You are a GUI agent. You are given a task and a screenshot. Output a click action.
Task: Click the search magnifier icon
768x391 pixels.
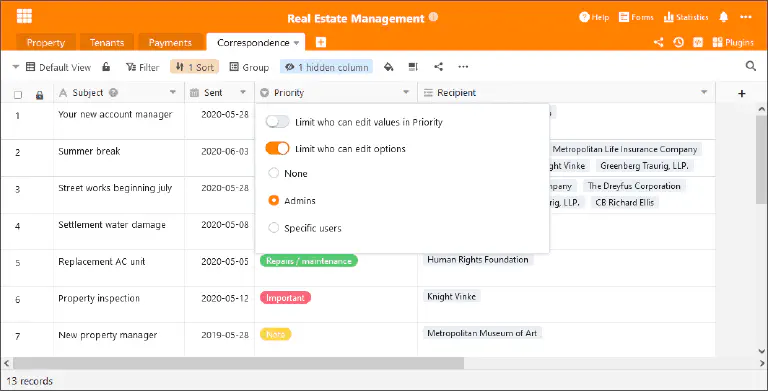750,66
